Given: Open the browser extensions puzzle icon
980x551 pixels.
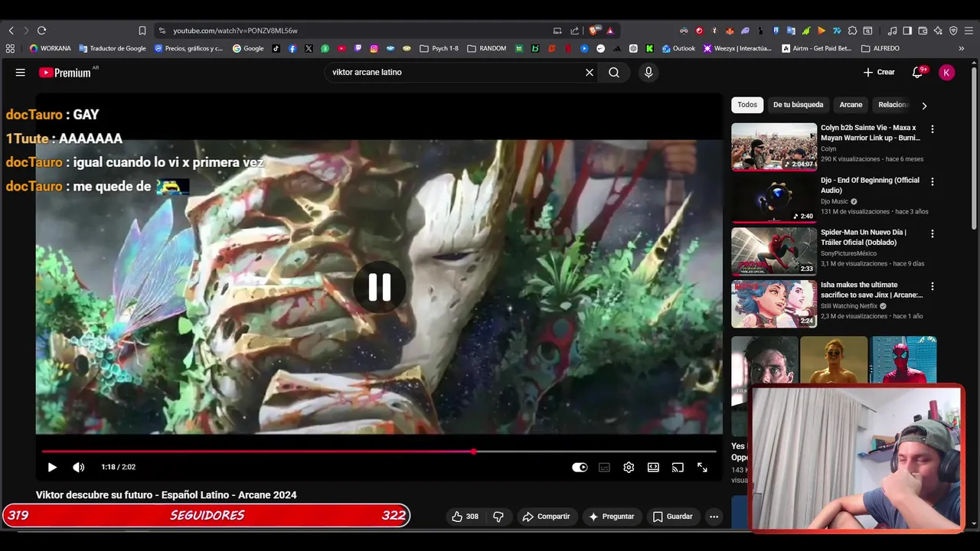Looking at the screenshot, I should coord(852,31).
